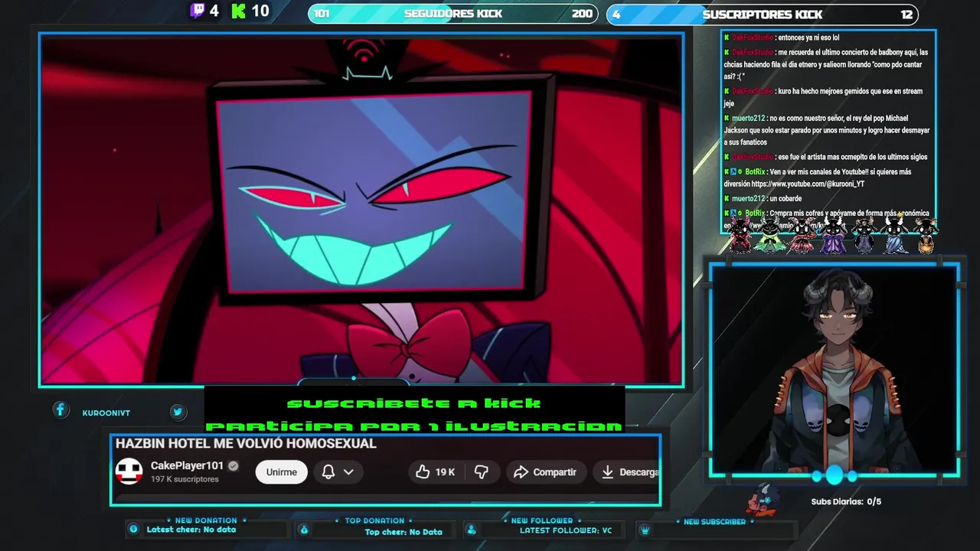Screen dimensions: 980x551
Task: Click 'Top cheer: No Data' text
Action: coord(403,532)
